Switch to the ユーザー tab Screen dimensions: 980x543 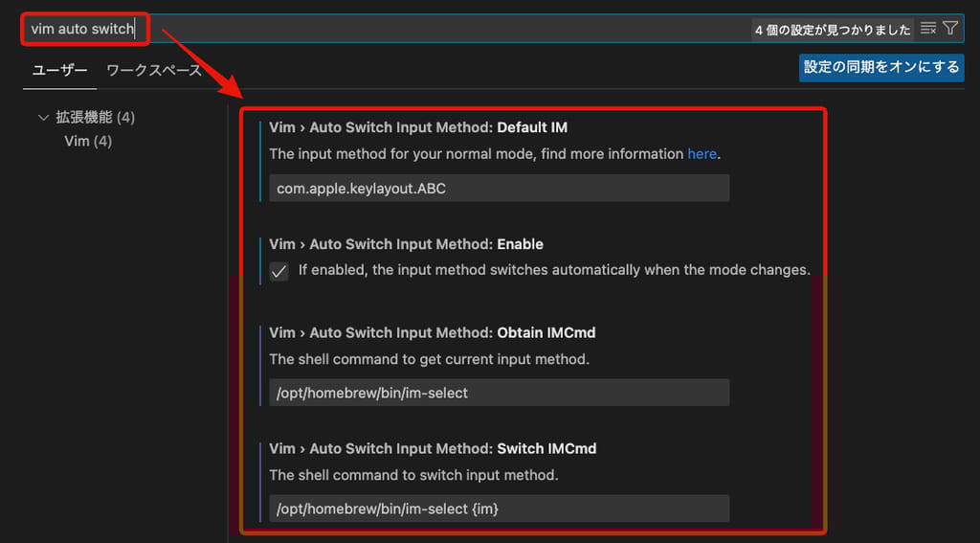[x=60, y=70]
